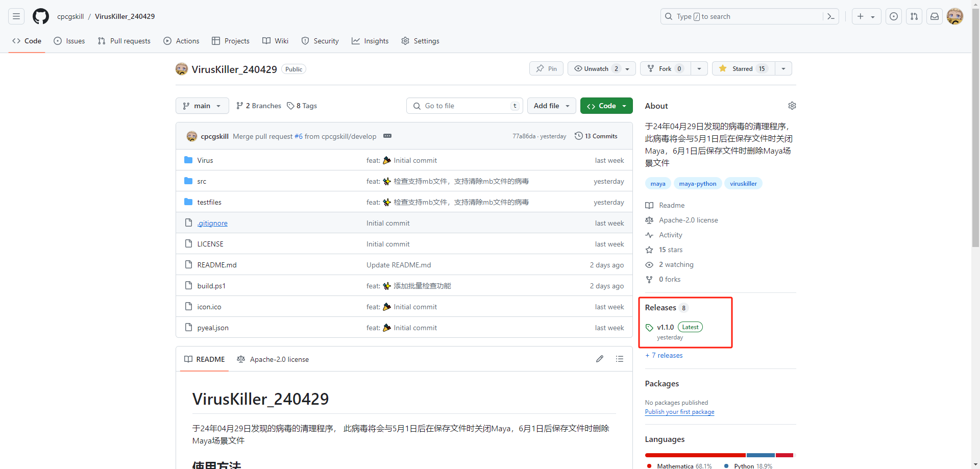Open notifications inbox icon
The height and width of the screenshot is (469, 980).
935,16
